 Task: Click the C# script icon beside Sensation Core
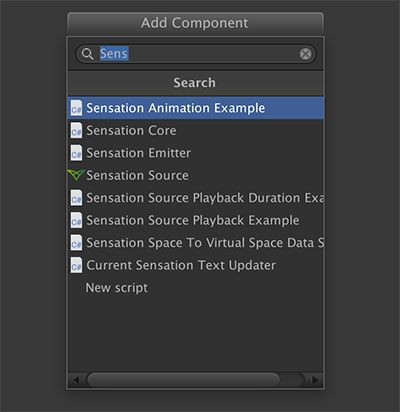click(76, 130)
